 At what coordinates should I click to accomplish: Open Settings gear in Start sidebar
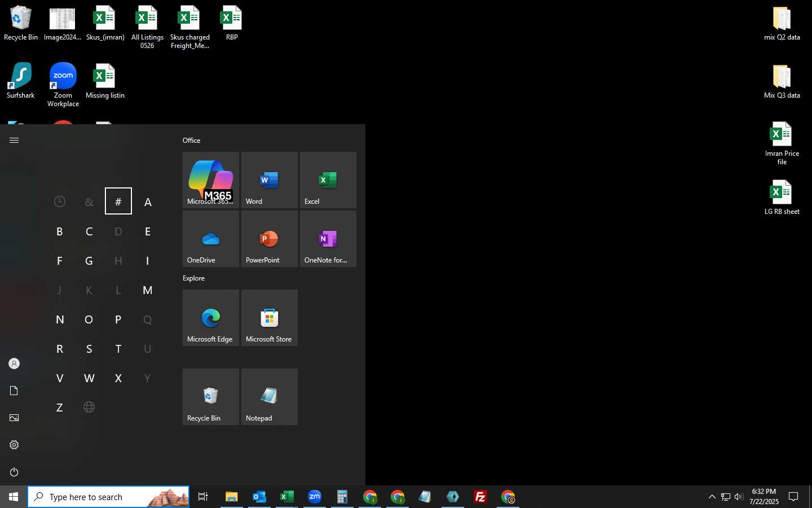coord(14,445)
